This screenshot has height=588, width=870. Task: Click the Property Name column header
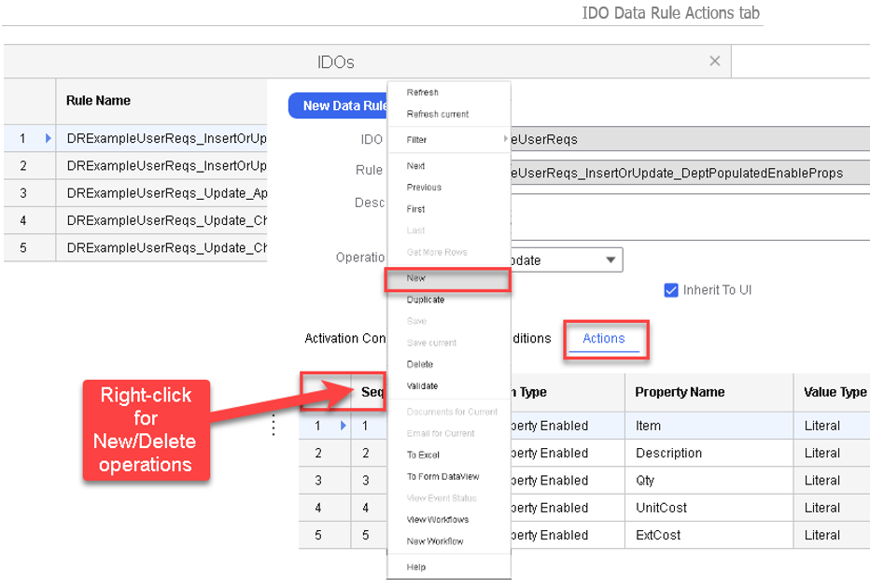click(x=709, y=392)
